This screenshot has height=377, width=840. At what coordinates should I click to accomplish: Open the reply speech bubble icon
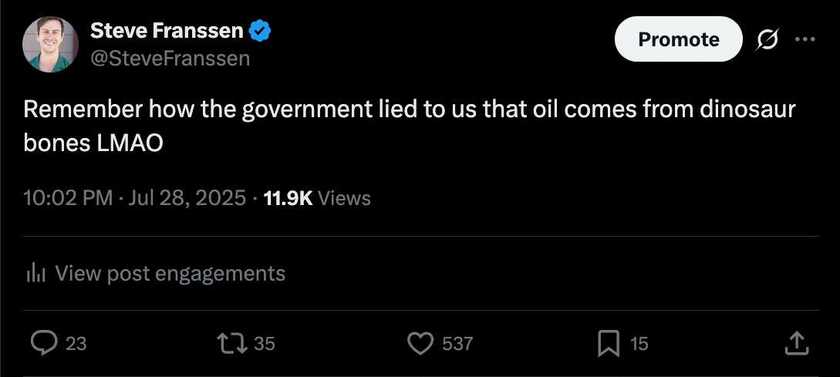point(45,343)
